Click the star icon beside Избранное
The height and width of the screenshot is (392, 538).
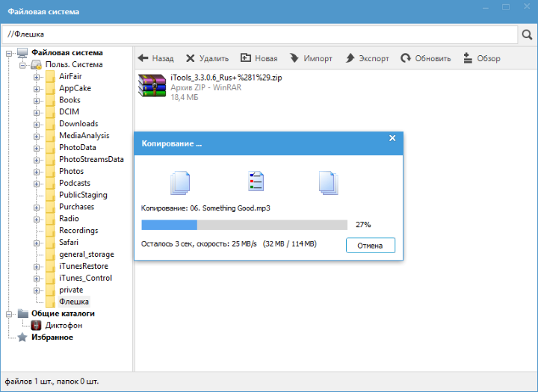pyautogui.click(x=22, y=337)
